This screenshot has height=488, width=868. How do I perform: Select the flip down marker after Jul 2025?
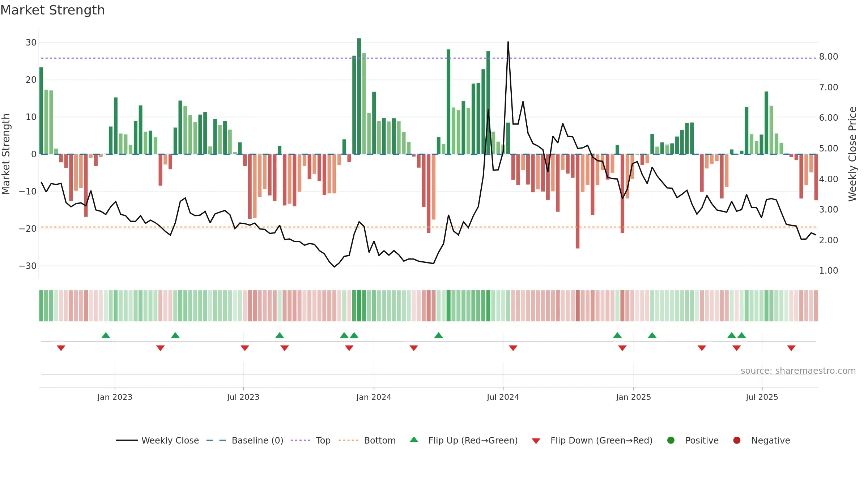coord(791,348)
